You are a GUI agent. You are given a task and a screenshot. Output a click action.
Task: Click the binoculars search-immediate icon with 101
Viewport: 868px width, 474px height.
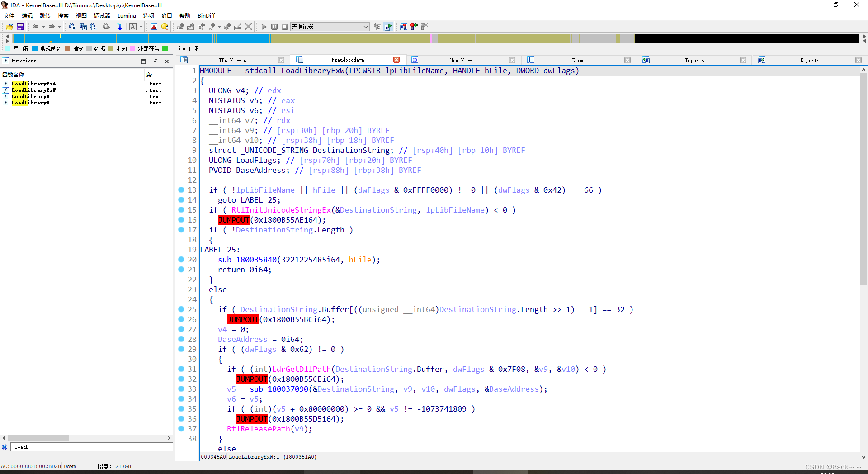94,27
